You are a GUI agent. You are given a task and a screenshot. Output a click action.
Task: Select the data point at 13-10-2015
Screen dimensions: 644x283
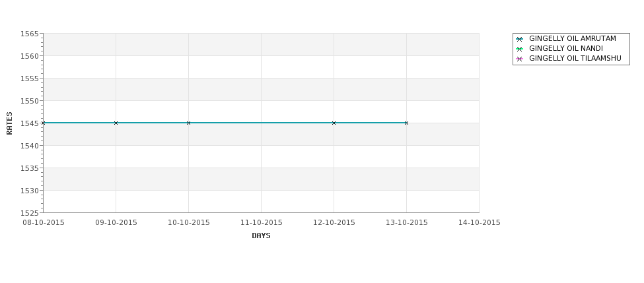coord(407,123)
